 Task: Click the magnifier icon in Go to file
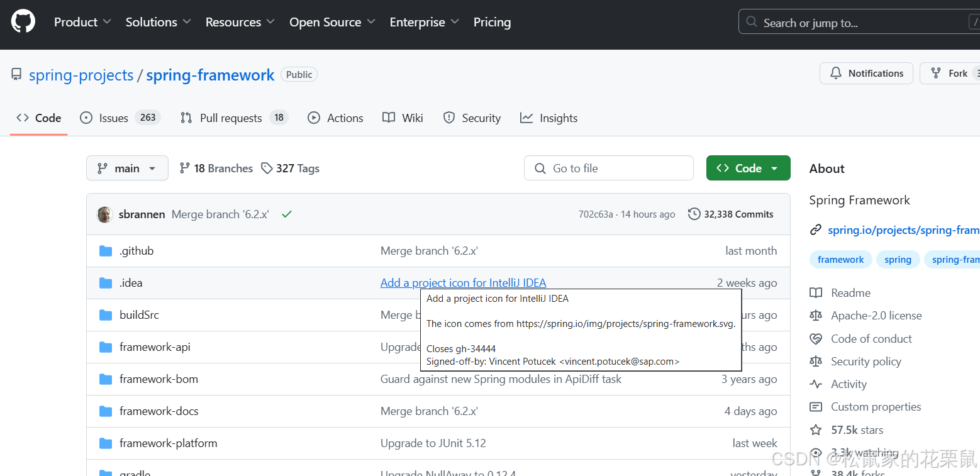(x=540, y=169)
